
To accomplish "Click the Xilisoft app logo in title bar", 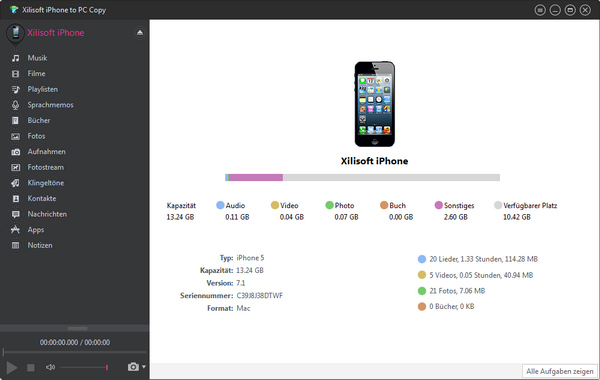I will pos(14,10).
